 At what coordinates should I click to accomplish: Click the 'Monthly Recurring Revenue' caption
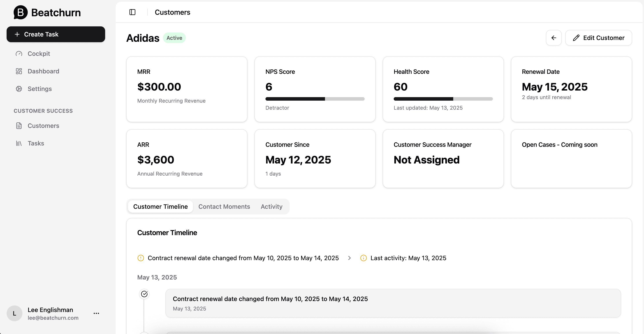[x=171, y=101]
